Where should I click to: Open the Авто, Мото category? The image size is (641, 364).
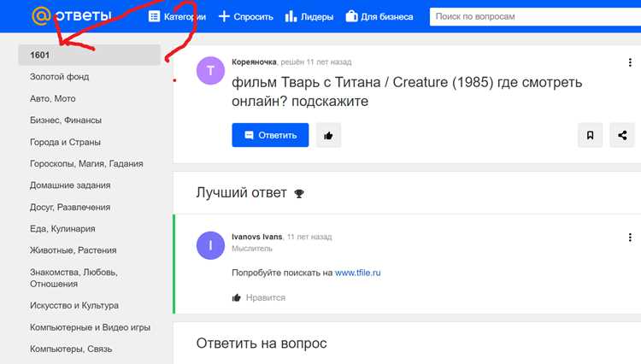coord(53,98)
